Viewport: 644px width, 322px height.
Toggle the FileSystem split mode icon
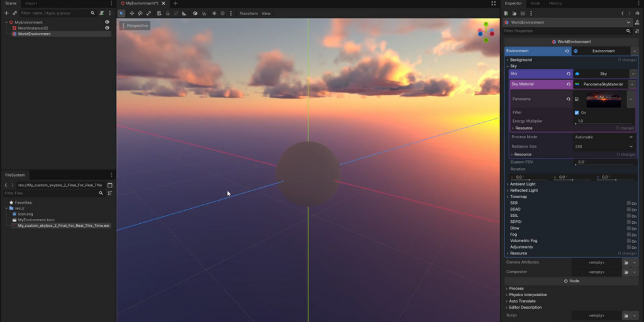(x=109, y=185)
